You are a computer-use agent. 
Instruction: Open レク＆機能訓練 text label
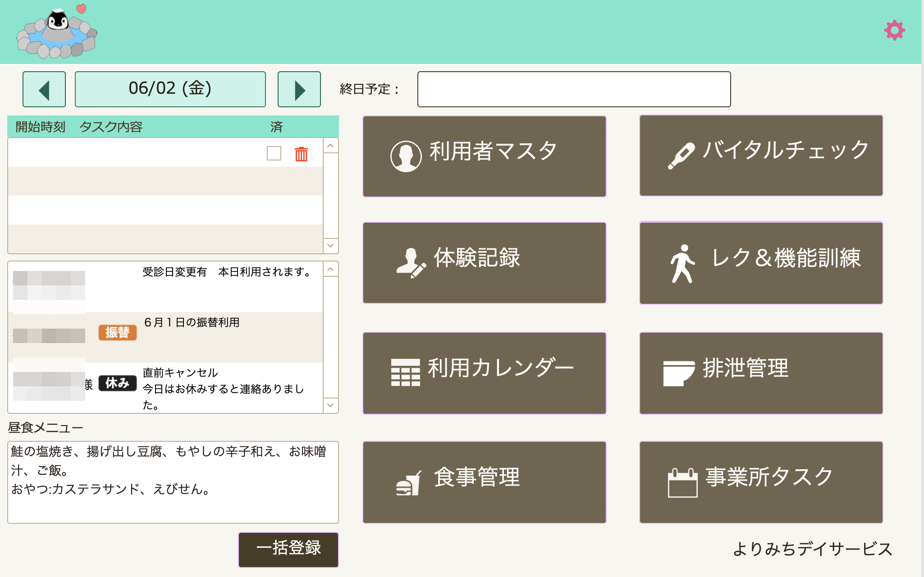tap(786, 258)
